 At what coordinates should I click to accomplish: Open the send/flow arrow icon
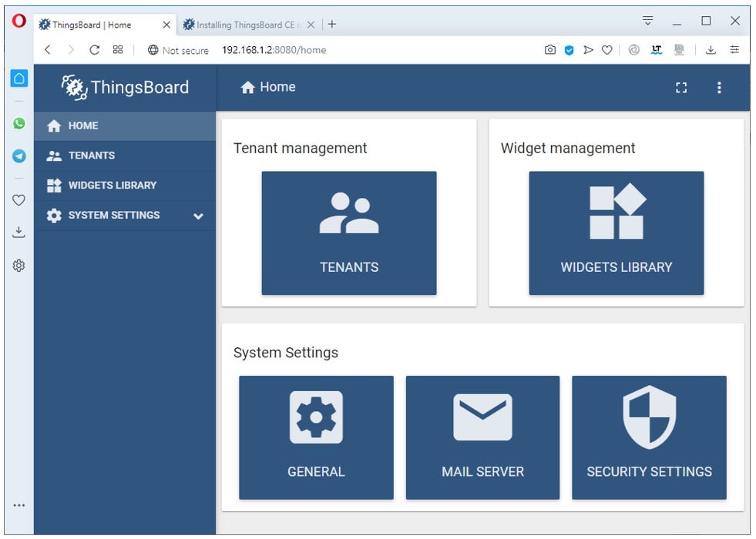588,49
